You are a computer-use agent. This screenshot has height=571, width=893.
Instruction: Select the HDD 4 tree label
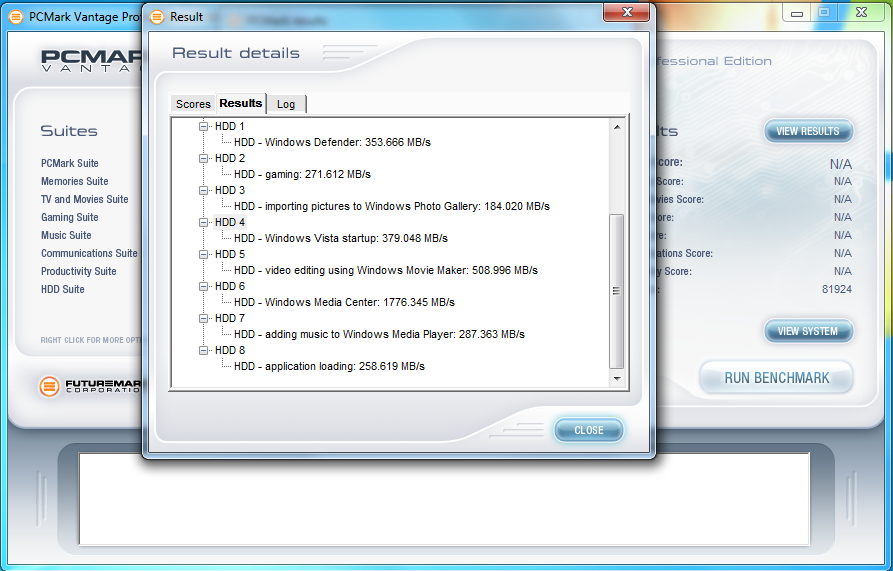pos(230,222)
